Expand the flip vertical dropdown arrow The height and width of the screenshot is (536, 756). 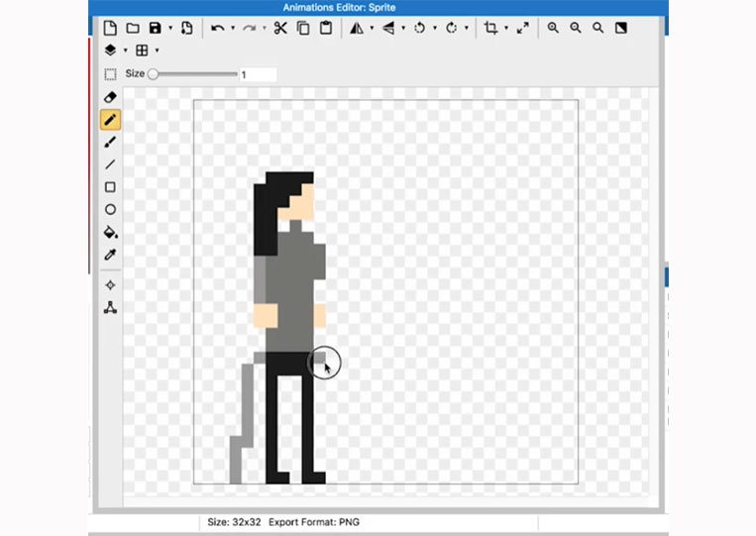[403, 28]
